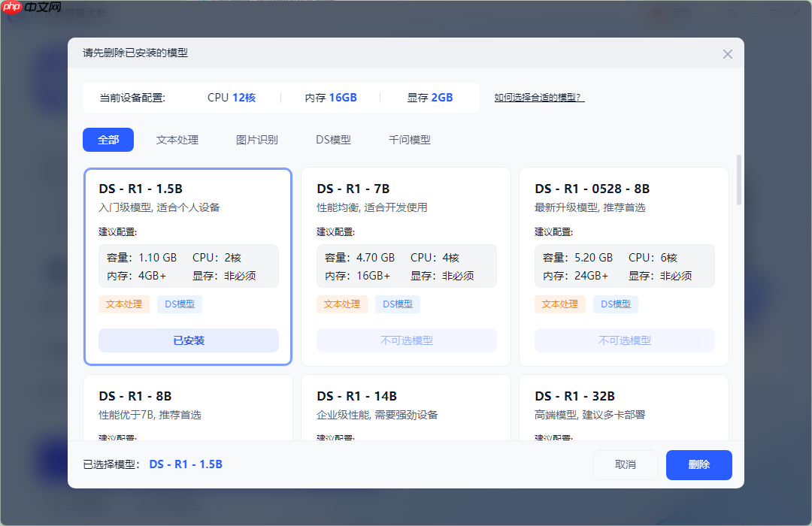Click the 删除 confirm button
812x526 pixels.
pos(698,465)
